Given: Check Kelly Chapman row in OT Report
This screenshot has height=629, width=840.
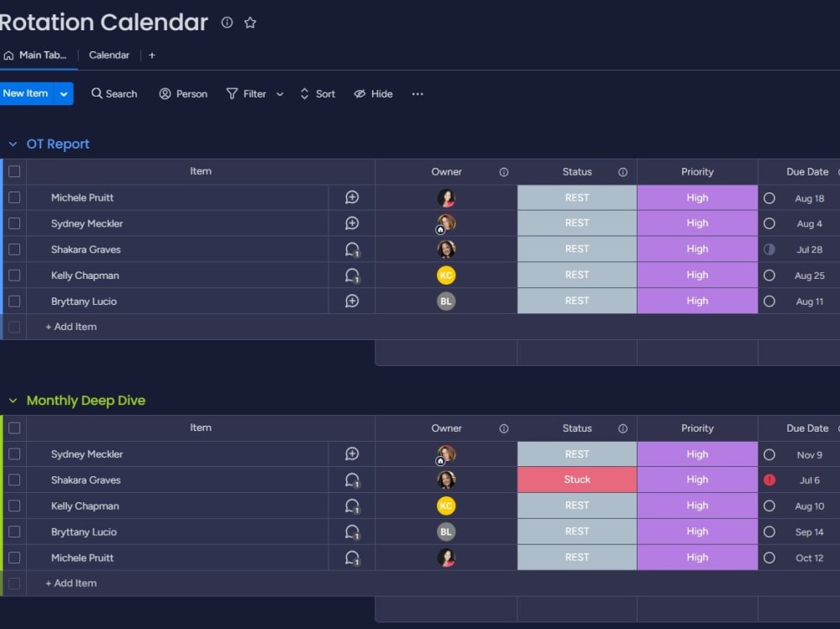Looking at the screenshot, I should 14,275.
